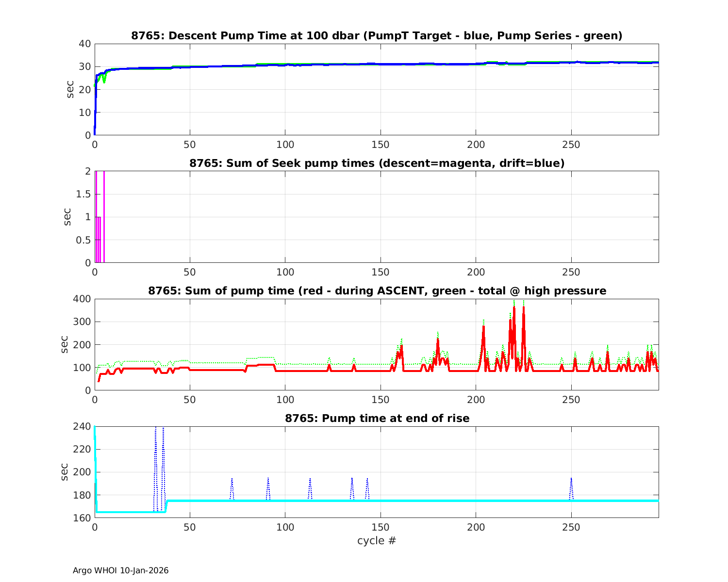Click the Sum of Seek pump times title
The height and width of the screenshot is (582, 728).
pos(377,163)
